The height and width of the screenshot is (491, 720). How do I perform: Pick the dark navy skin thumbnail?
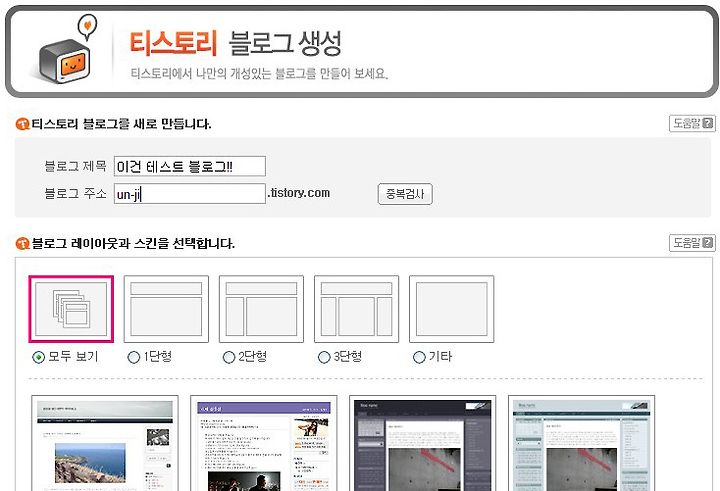[422, 443]
